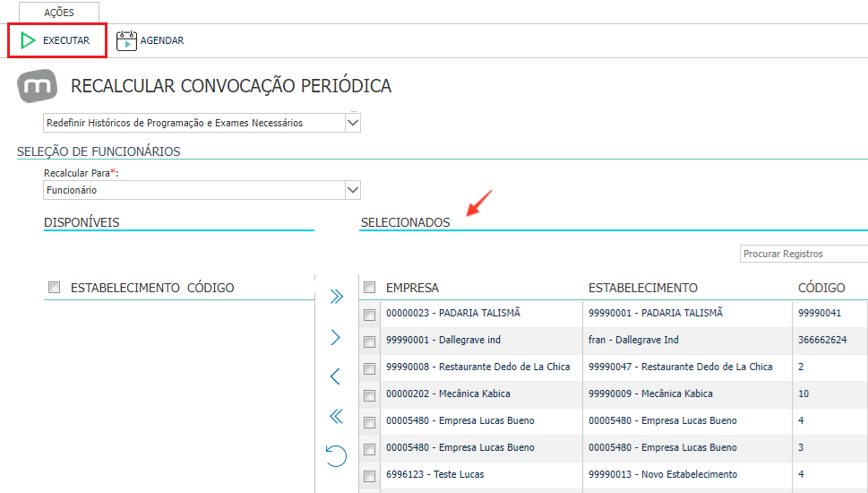Screen dimensions: 868x493
Task: Click Disponíveis CÓDIGO column header
Action: coord(211,288)
